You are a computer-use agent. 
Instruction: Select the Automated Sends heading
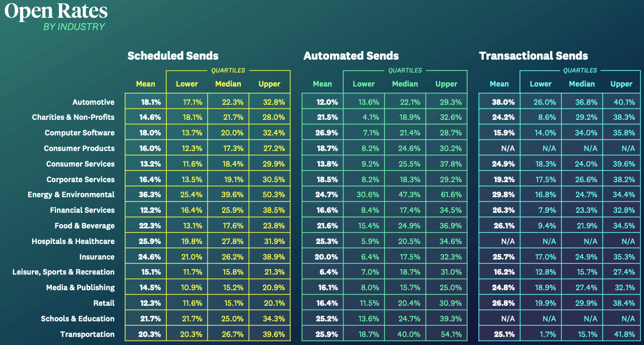(351, 56)
